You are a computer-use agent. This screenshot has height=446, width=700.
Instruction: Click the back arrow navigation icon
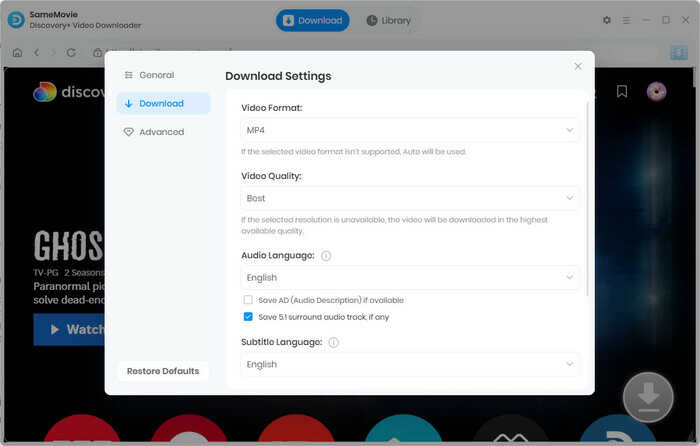tap(37, 53)
